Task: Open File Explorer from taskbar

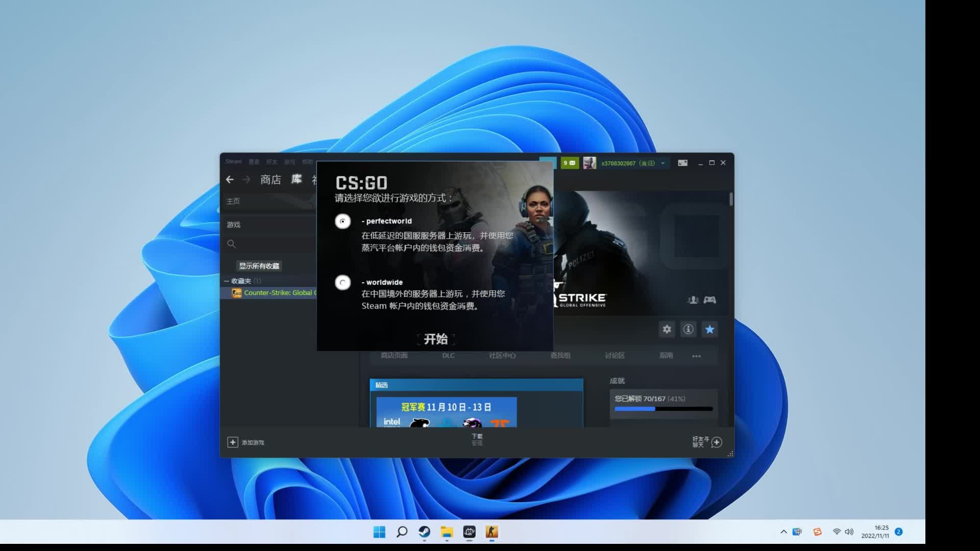Action: pyautogui.click(x=447, y=532)
